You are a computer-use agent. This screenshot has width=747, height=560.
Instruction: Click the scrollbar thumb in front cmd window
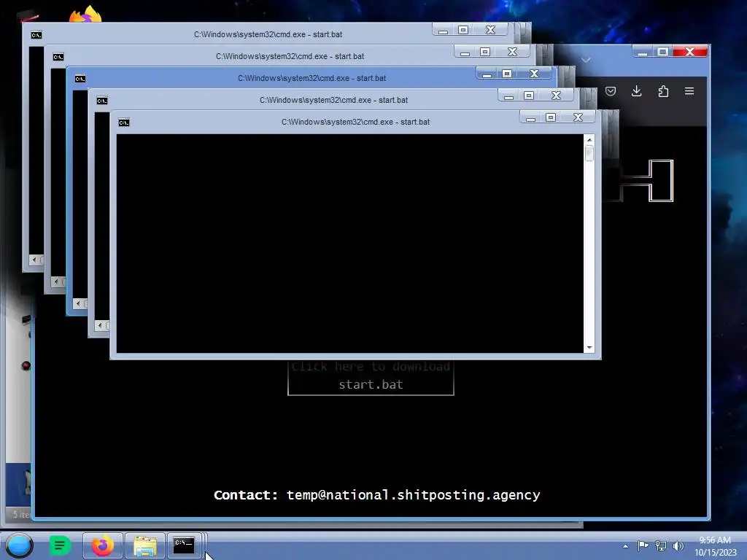[x=589, y=153]
